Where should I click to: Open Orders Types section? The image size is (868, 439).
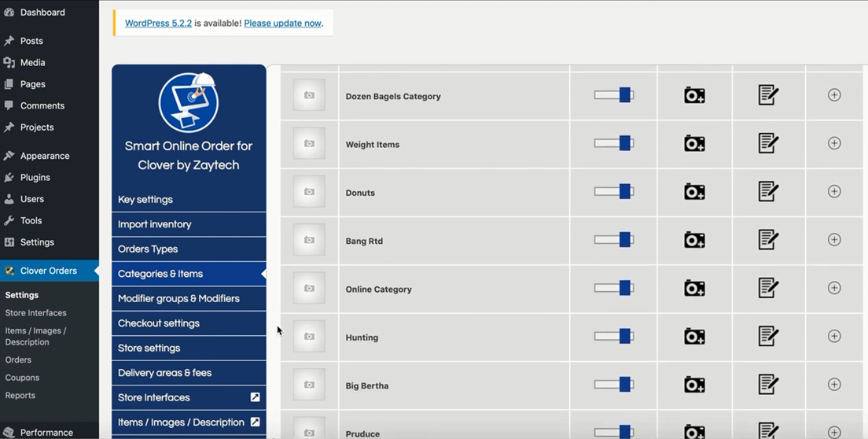(189, 249)
